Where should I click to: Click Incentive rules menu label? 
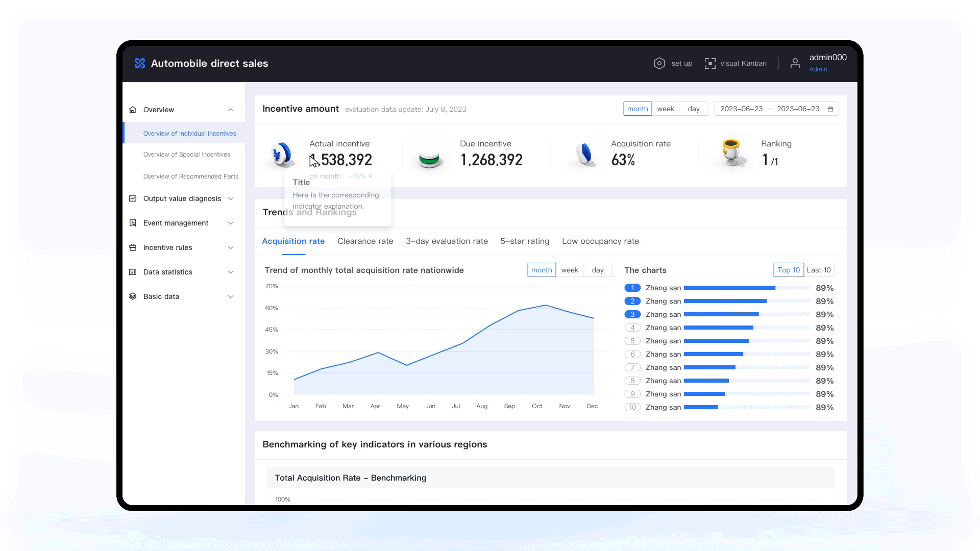coord(168,247)
